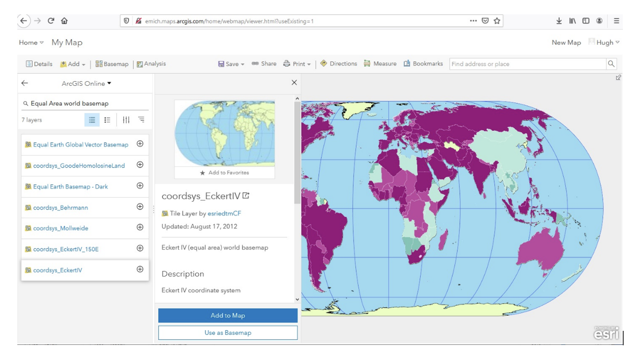Open coordsys_GoodeHomolosineLand item
Viewport: 638px width, 364px height.
79,166
